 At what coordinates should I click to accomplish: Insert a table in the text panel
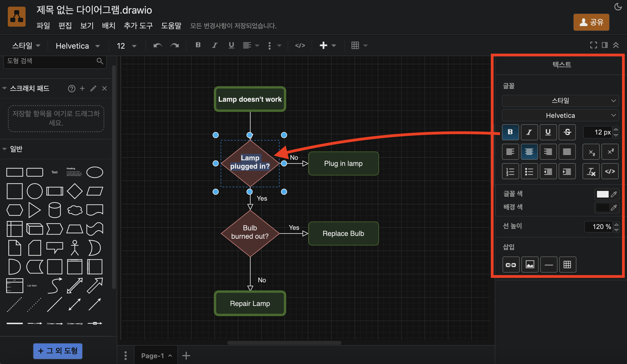pyautogui.click(x=568, y=265)
